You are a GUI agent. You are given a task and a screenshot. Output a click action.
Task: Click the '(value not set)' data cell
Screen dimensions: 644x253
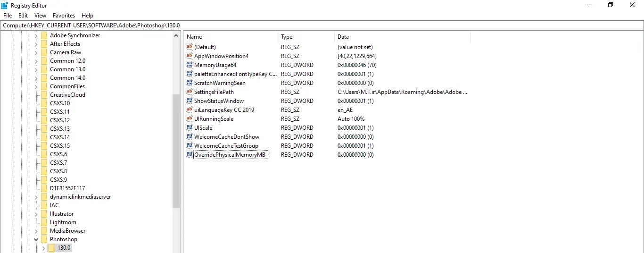point(355,47)
